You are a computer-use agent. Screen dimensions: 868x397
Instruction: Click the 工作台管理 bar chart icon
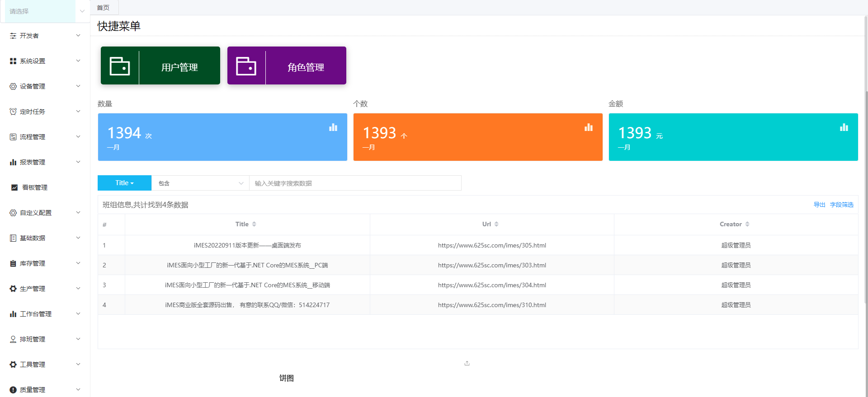coord(13,314)
